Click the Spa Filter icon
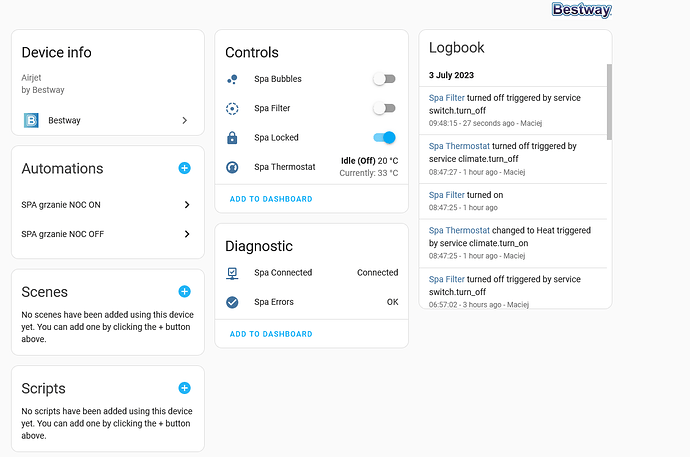Screen dimensions: 690x457 pyautogui.click(x=232, y=108)
